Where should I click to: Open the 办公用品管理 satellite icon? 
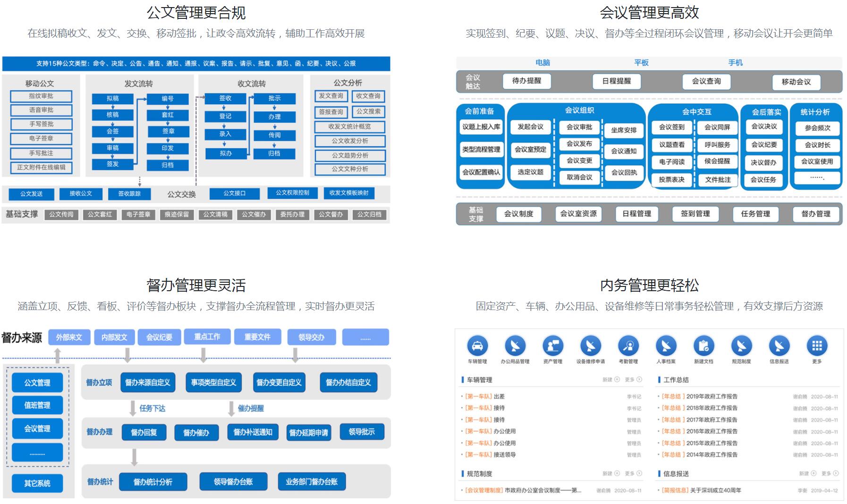click(515, 346)
